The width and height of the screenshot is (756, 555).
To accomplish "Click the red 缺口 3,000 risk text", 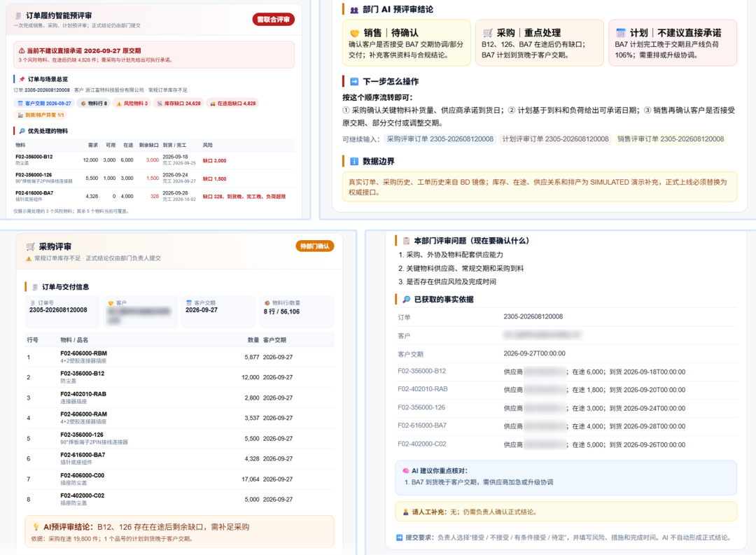I will [215, 160].
